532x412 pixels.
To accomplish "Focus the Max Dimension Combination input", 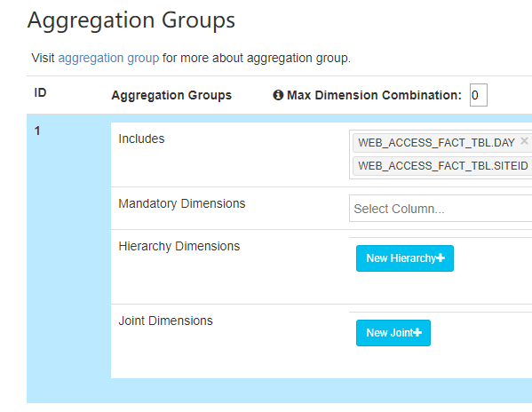I will pos(479,95).
